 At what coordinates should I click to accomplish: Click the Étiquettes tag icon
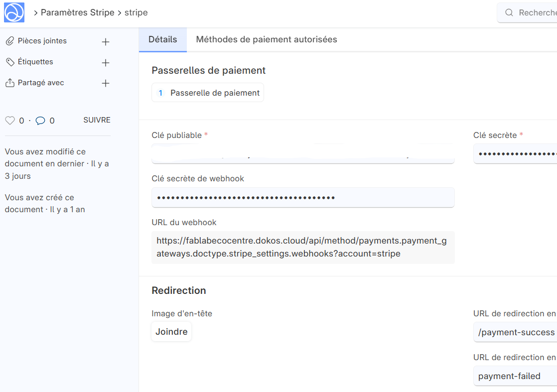tap(10, 62)
